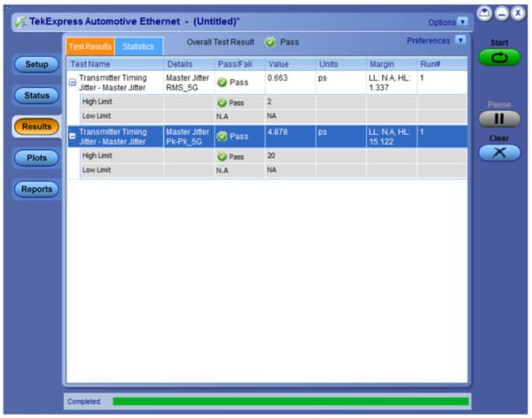This screenshot has width=532, height=418.
Task: Click the ps units cell in Pk-Pk_5G row
Action: click(x=340, y=137)
